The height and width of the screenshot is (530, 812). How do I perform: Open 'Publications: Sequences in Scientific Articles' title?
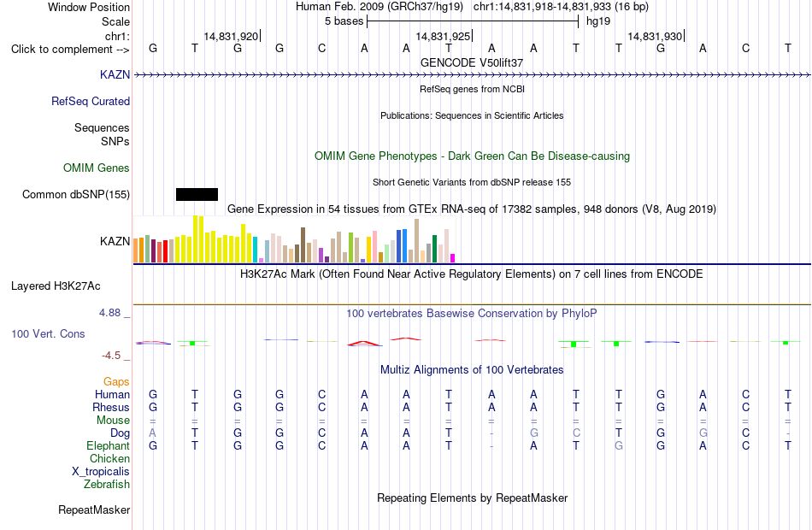click(x=472, y=115)
